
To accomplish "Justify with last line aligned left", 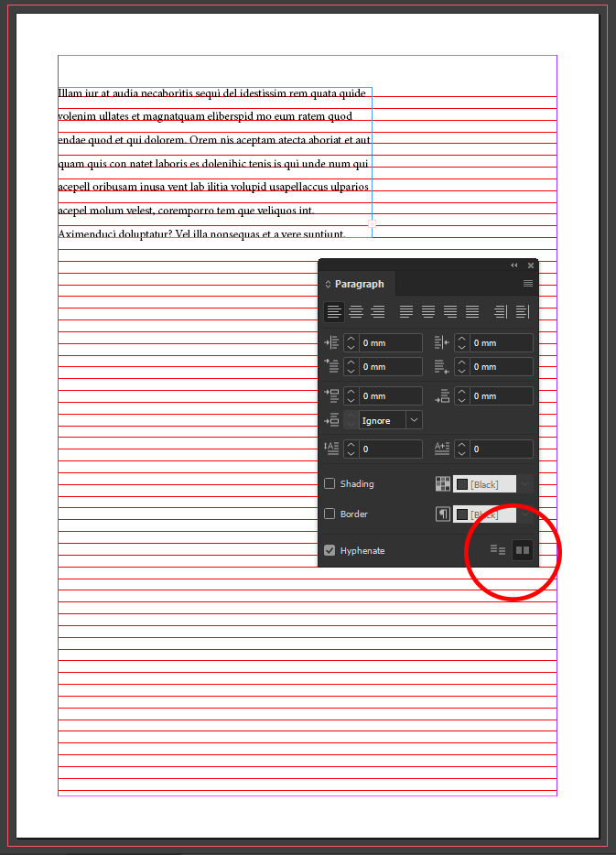I will tap(406, 312).
